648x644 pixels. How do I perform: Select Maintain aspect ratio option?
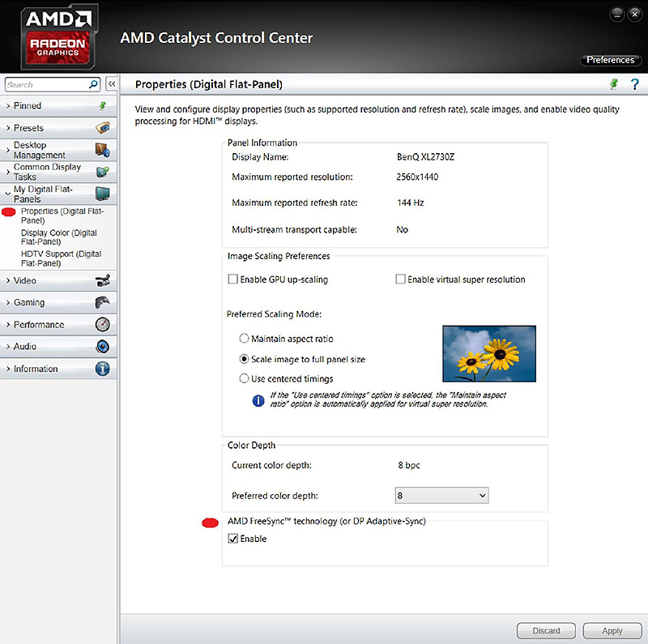tap(245, 339)
